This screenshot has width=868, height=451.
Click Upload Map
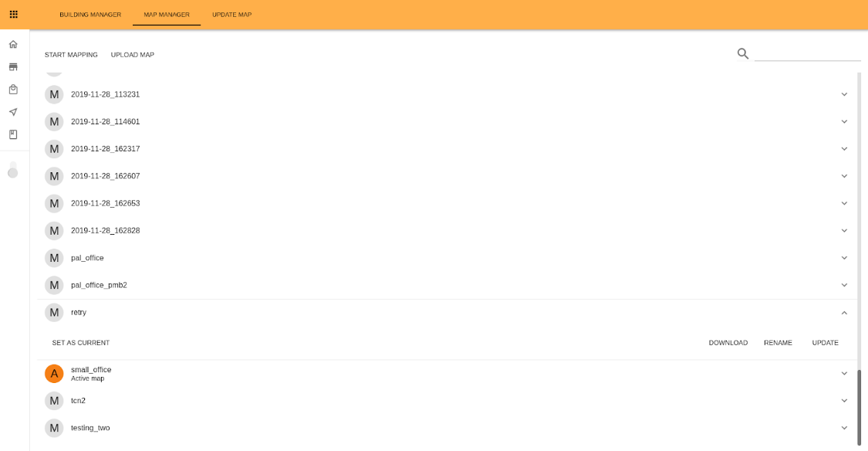(x=132, y=55)
